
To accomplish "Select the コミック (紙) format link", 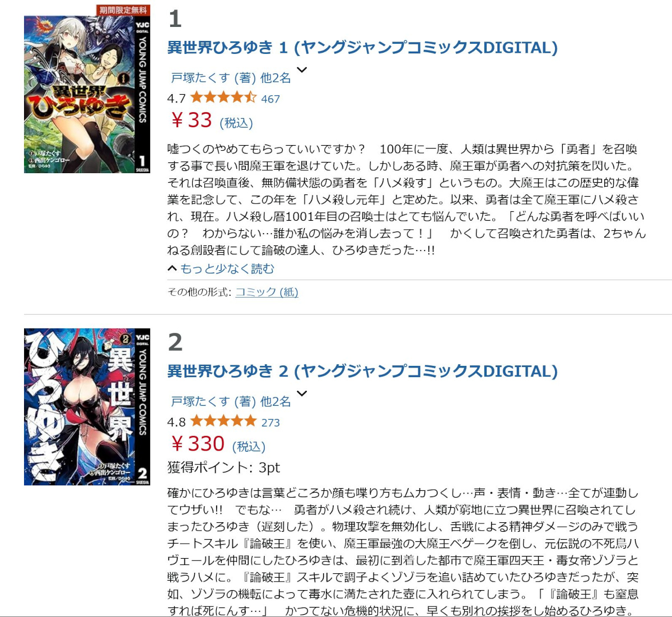I will point(267,292).
